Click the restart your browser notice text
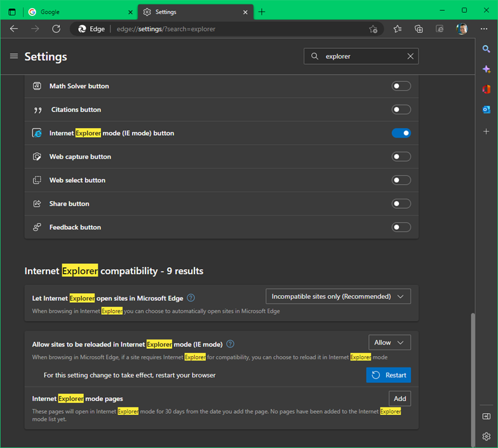Image resolution: width=498 pixels, height=448 pixels. click(130, 375)
